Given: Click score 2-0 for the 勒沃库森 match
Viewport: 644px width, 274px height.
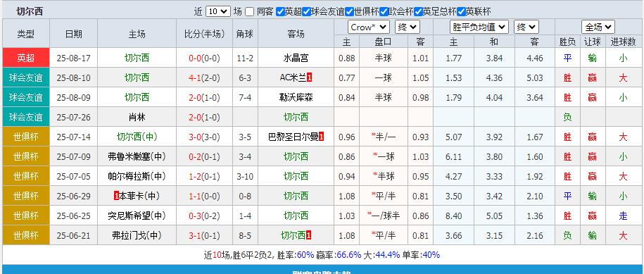Looking at the screenshot, I should [x=195, y=98].
